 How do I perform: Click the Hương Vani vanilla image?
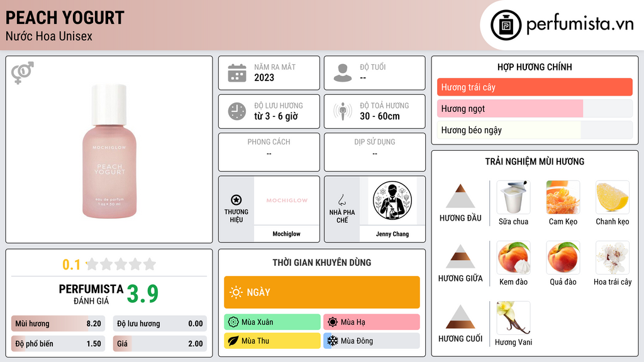point(513,317)
